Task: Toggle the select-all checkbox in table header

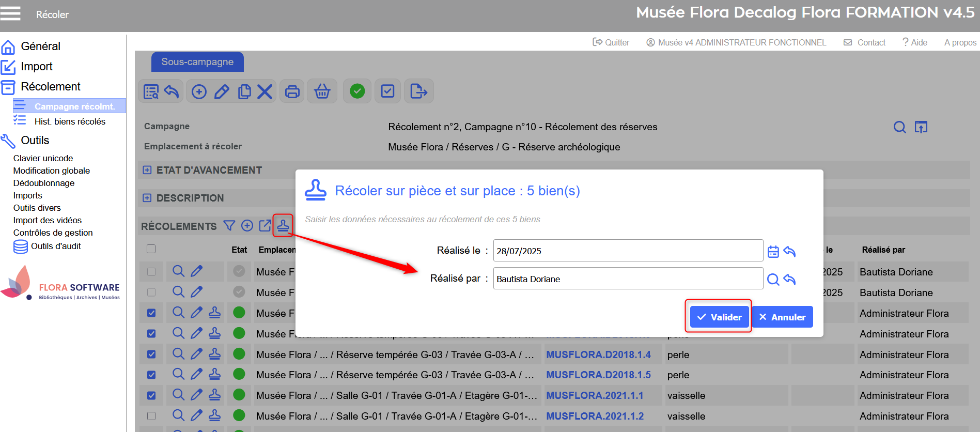Action: [x=151, y=249]
